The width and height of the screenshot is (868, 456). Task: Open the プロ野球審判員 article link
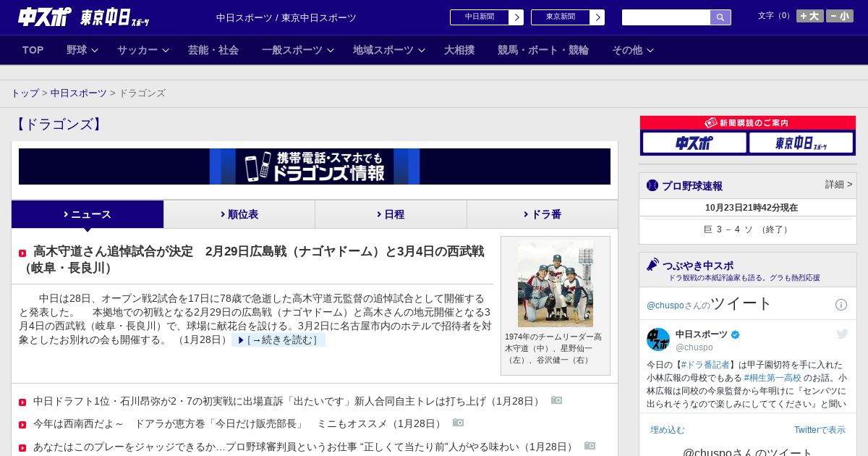305,447
